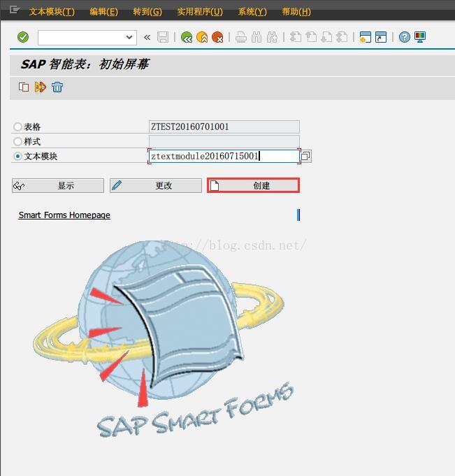Click the Find binoculars icon

pyautogui.click(x=257, y=37)
